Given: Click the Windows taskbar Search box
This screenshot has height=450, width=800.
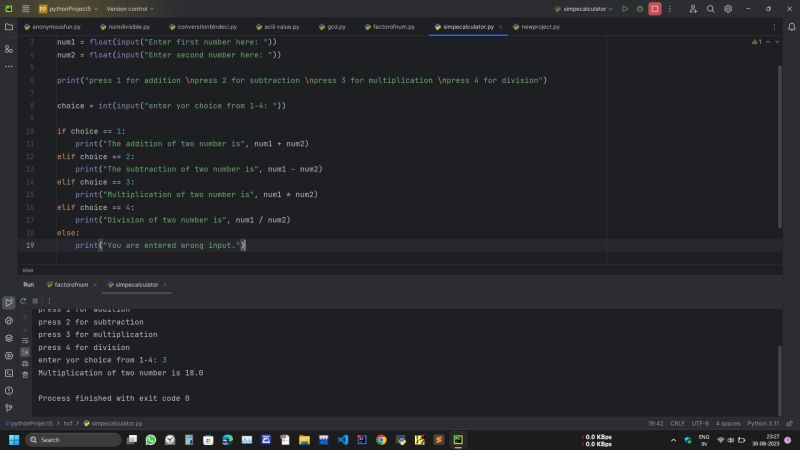Looking at the screenshot, I should (x=73, y=440).
